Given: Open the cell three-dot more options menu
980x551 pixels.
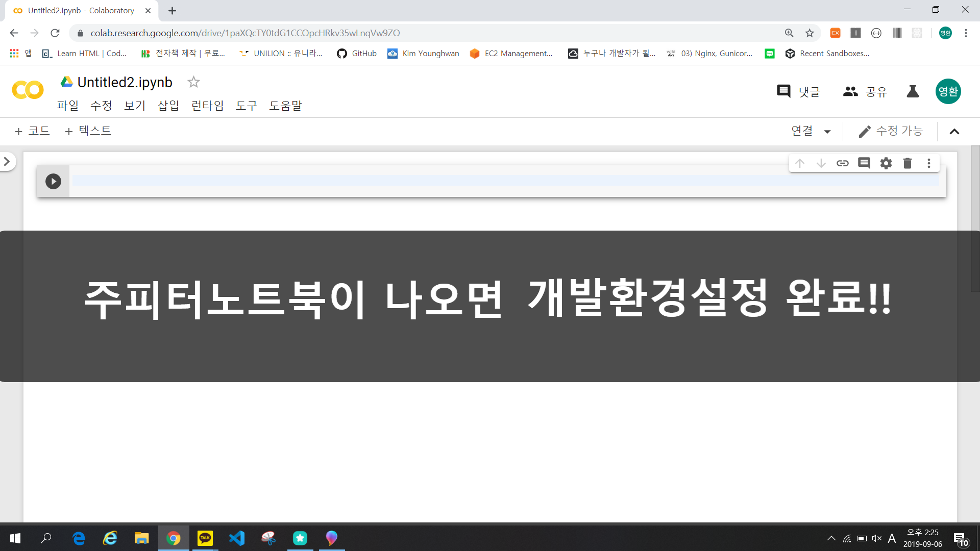Looking at the screenshot, I should [x=928, y=163].
